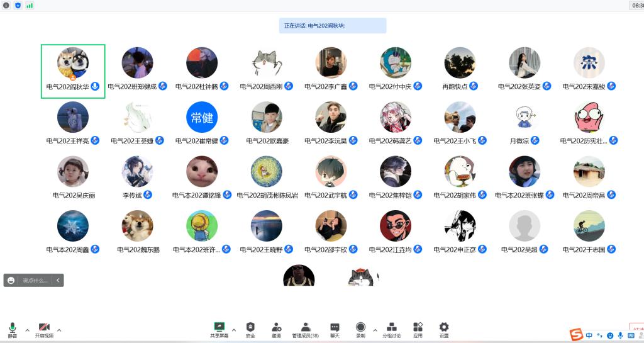Expand share options arrow next to 共享屏幕
Viewport: 644px width, 343px height.
click(234, 330)
